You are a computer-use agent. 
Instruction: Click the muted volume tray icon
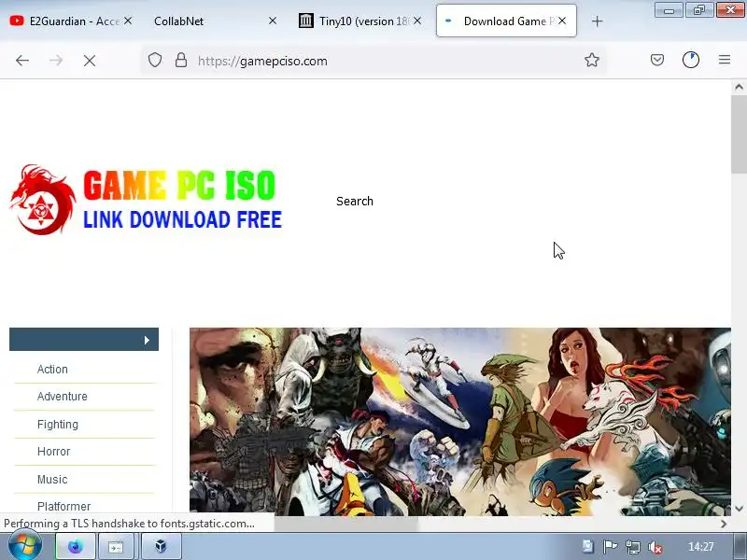655,547
